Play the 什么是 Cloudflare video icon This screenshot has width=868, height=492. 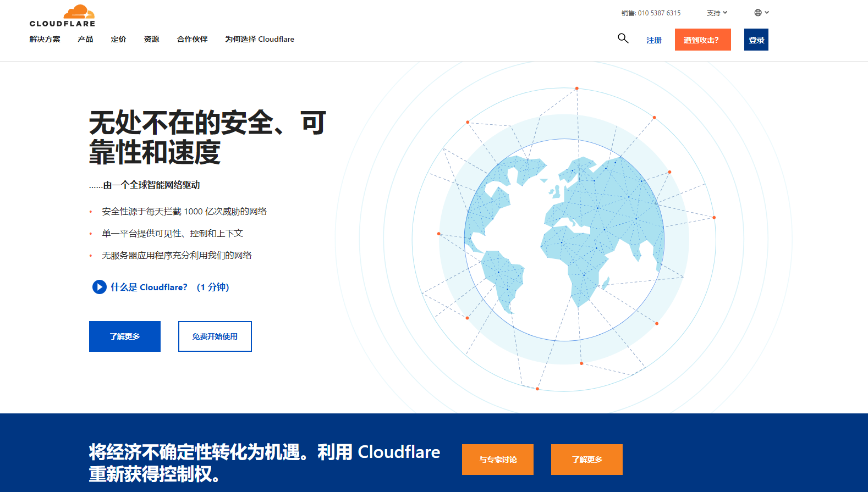pyautogui.click(x=99, y=287)
